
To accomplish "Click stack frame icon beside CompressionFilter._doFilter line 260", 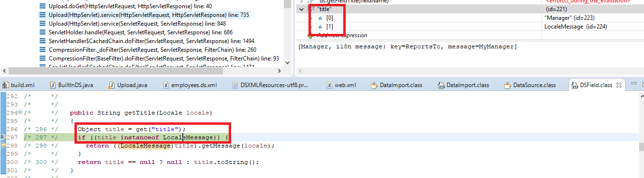I will click(43, 50).
